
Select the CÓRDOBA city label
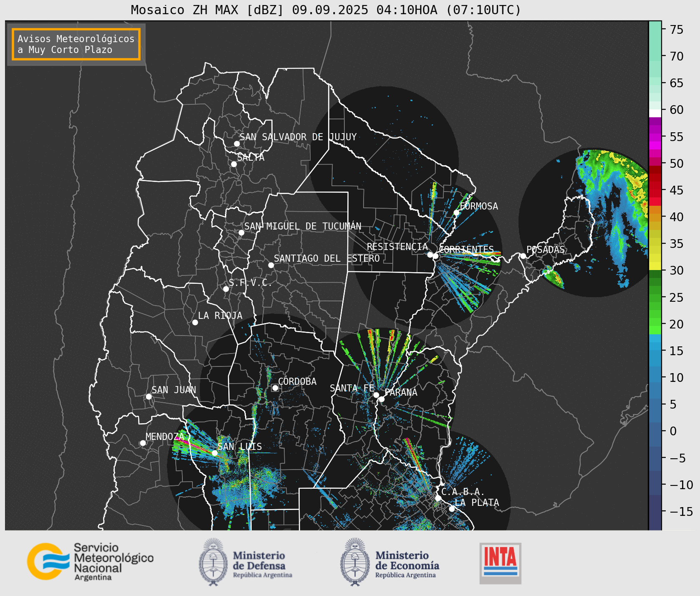pos(297,381)
